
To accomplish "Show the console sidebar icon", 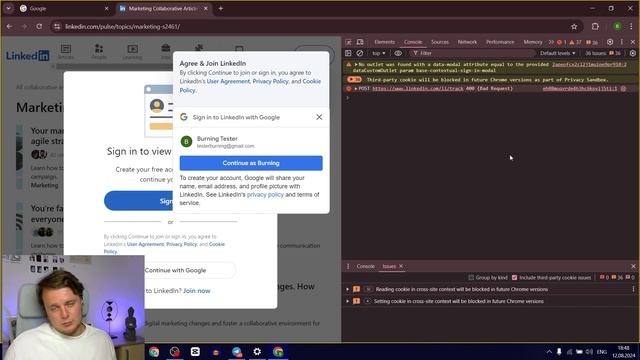I will click(348, 53).
